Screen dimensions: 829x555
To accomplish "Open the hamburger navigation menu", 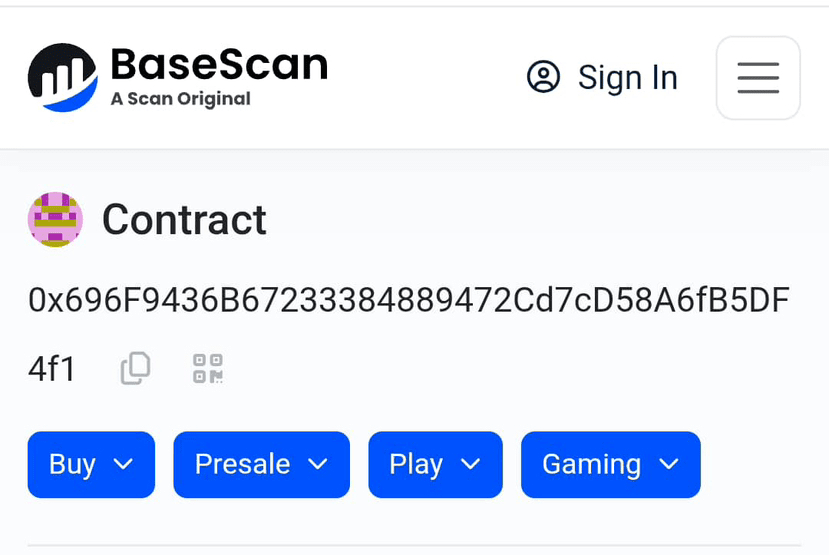I will pos(758,78).
